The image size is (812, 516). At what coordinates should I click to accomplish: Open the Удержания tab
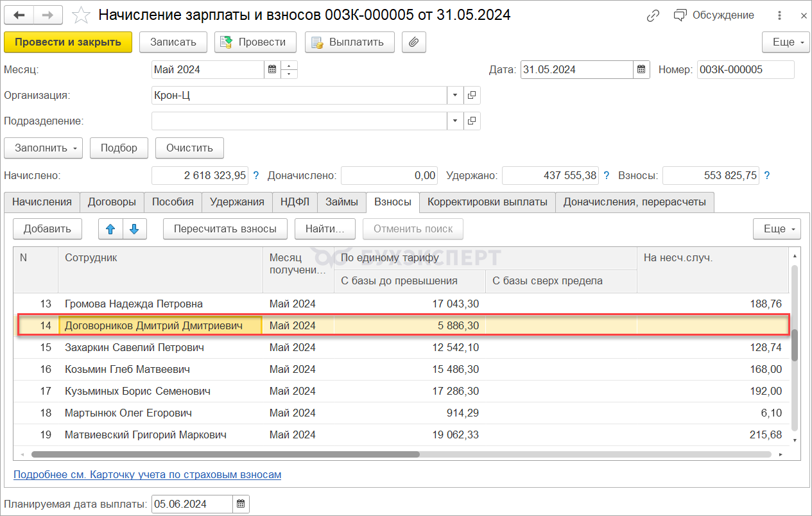(237, 202)
